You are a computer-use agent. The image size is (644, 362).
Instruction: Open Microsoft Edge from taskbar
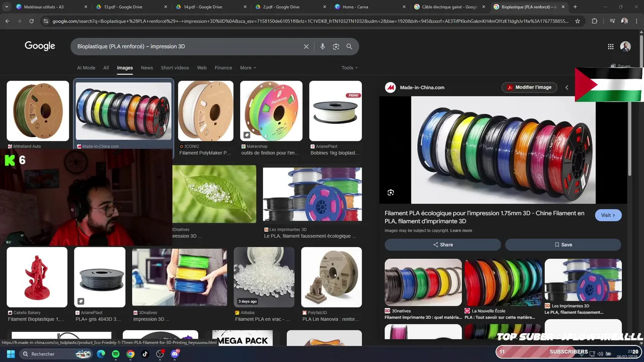pos(101,354)
